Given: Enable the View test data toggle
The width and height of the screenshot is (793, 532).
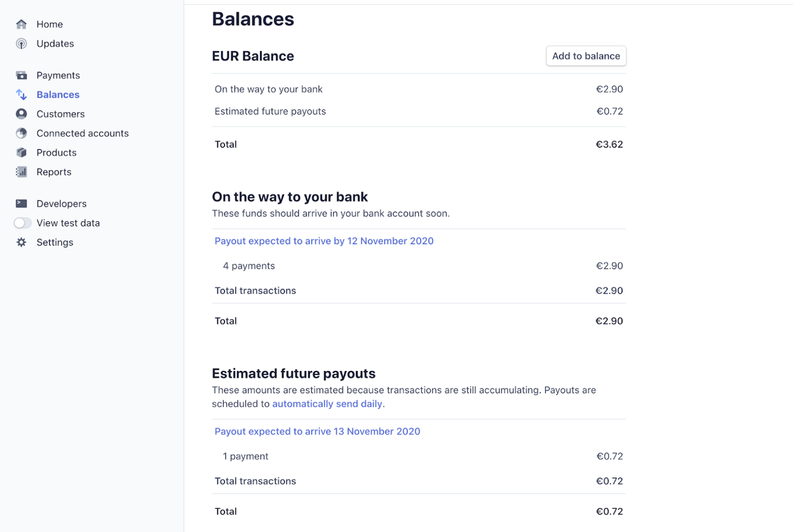Looking at the screenshot, I should (x=23, y=223).
